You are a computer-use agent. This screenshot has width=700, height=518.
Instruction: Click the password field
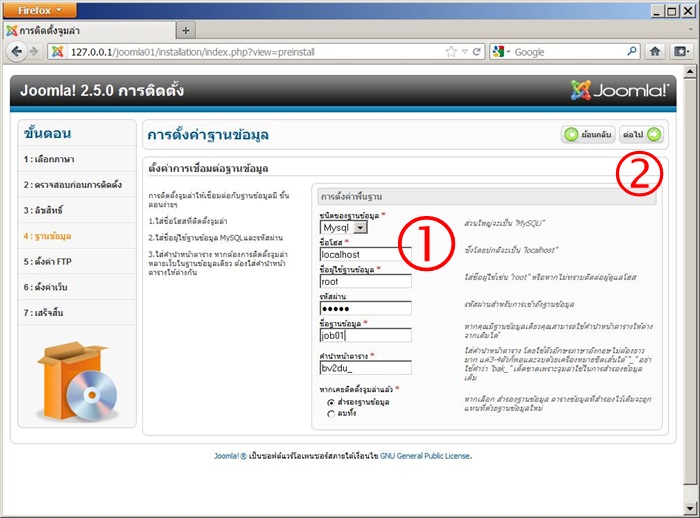click(365, 309)
